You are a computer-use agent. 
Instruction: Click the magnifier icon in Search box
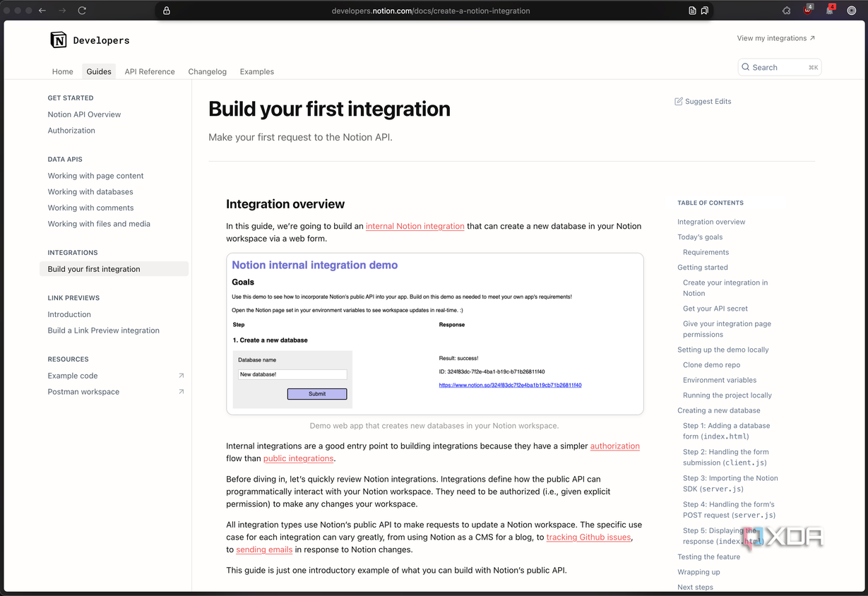pyautogui.click(x=745, y=67)
